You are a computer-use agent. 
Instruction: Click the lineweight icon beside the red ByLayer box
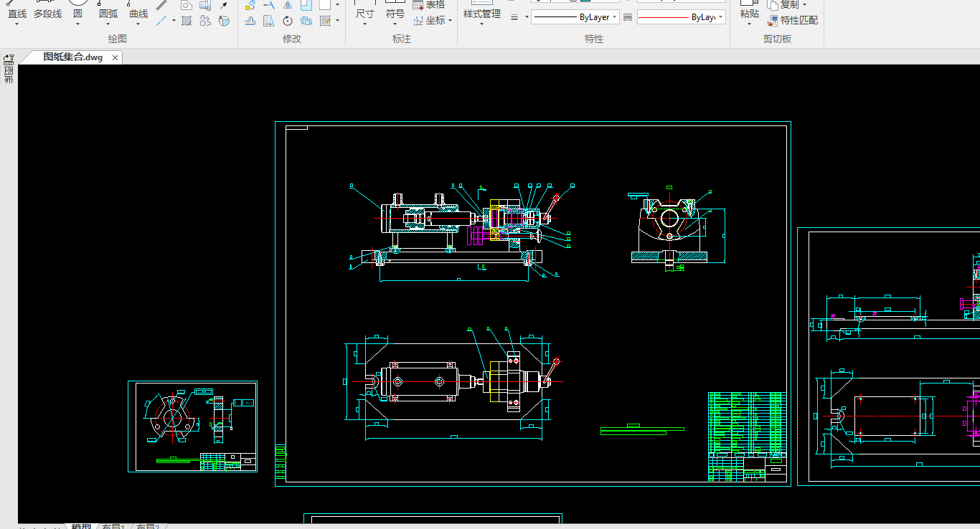(x=628, y=17)
